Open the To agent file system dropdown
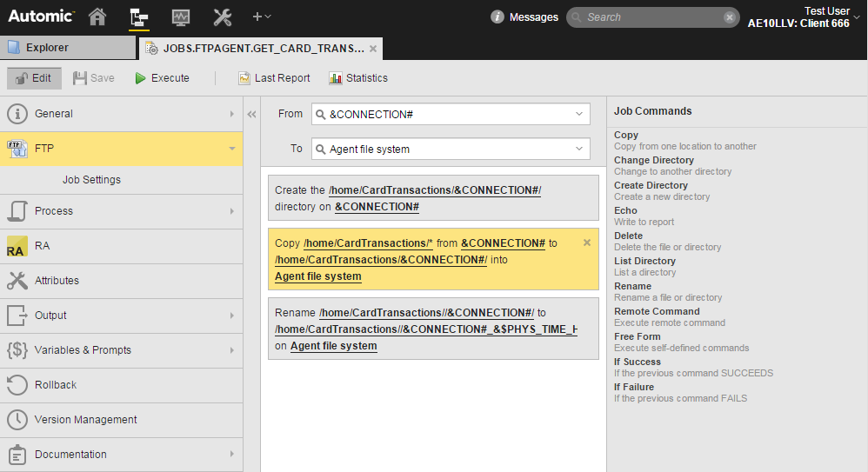The image size is (868, 472). (x=579, y=150)
